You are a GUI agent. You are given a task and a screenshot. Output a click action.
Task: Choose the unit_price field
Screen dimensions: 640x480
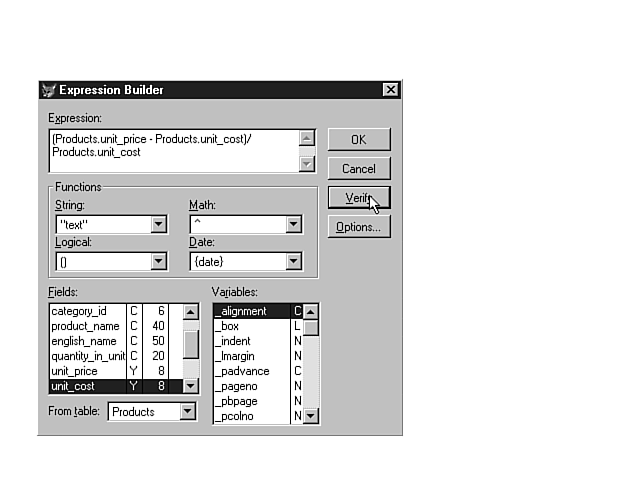tap(86, 371)
